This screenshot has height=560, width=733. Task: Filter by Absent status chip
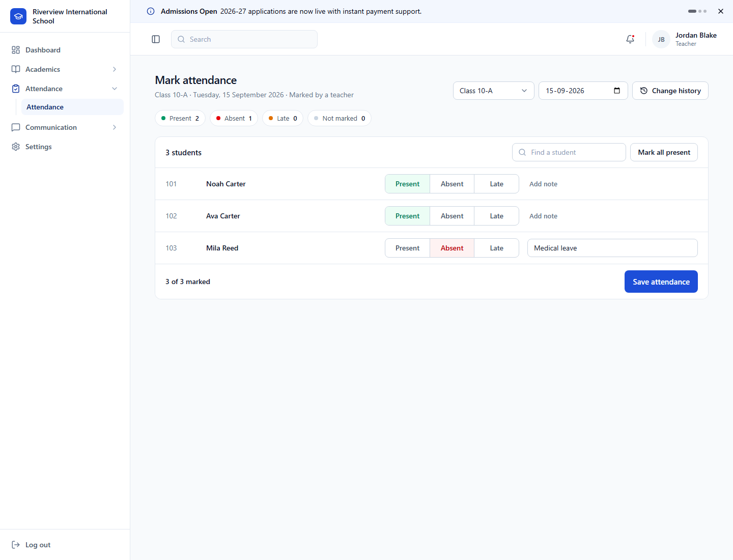[234, 118]
